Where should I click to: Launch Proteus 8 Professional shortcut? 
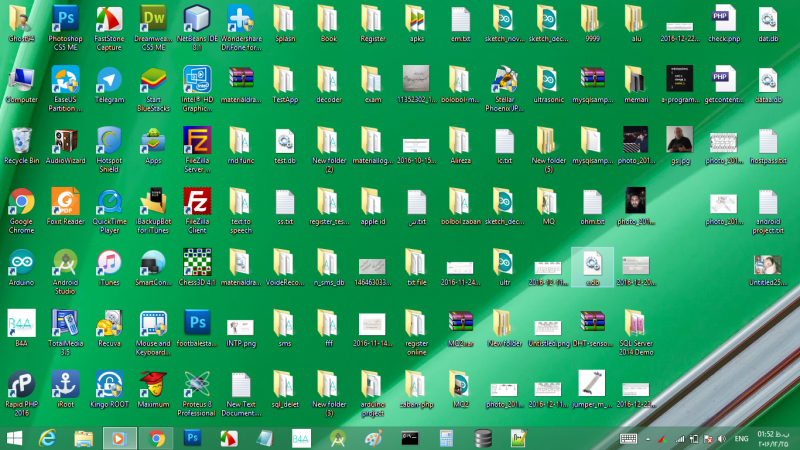coord(197,393)
